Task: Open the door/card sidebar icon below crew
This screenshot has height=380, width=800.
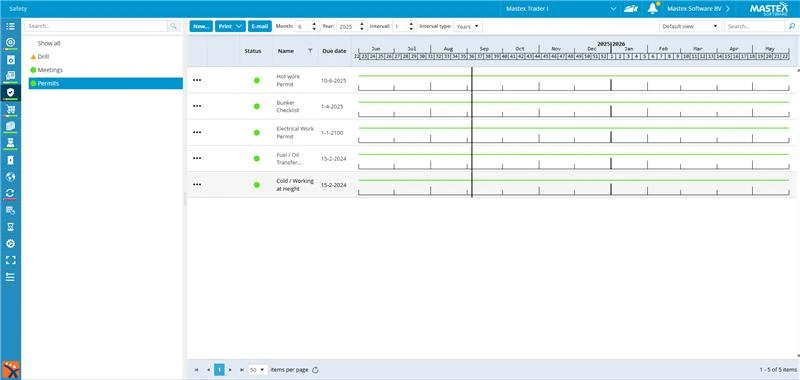Action: coord(10,160)
